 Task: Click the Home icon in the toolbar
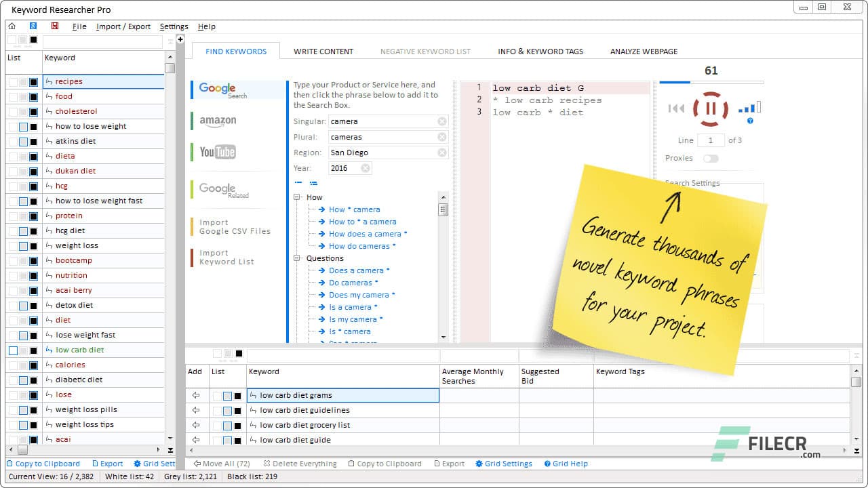(12, 25)
